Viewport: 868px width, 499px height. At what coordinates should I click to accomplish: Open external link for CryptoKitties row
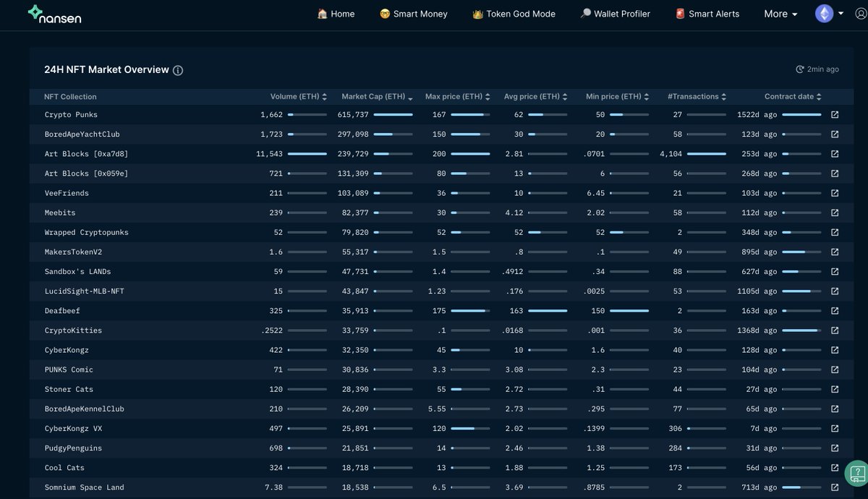tap(835, 330)
